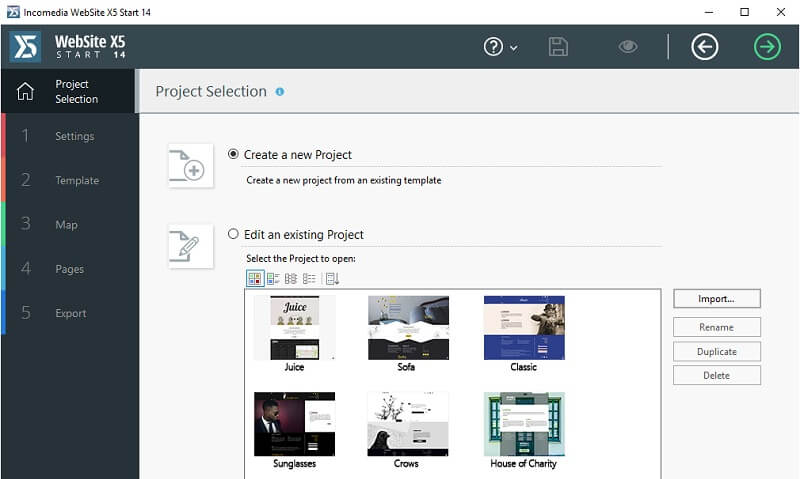This screenshot has height=479, width=800.
Task: Switch to large thumbnails view icon
Action: 255,279
